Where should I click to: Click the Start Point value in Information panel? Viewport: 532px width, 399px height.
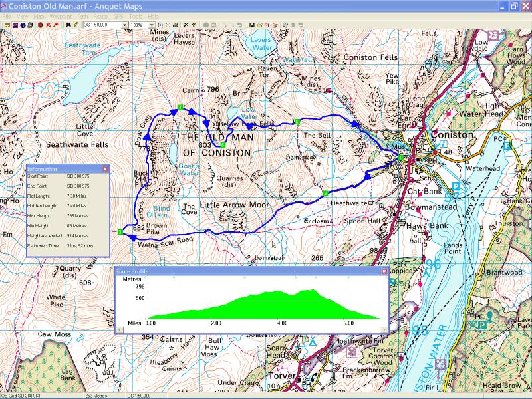(x=78, y=176)
